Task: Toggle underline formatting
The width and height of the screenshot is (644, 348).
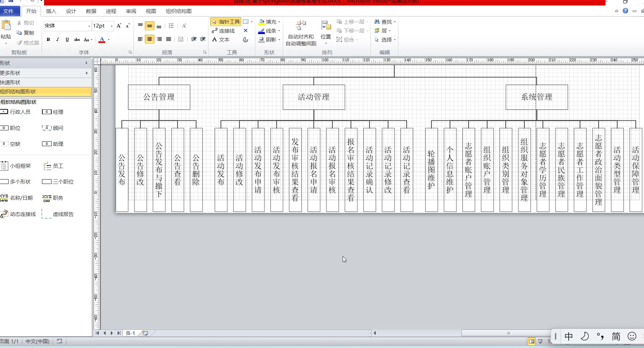Action: [x=67, y=40]
